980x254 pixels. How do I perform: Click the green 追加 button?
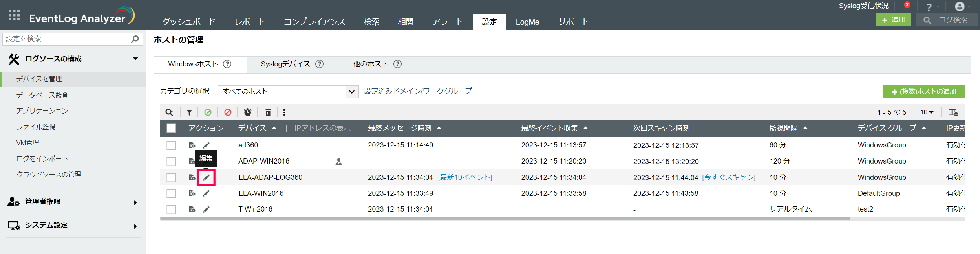(x=893, y=20)
